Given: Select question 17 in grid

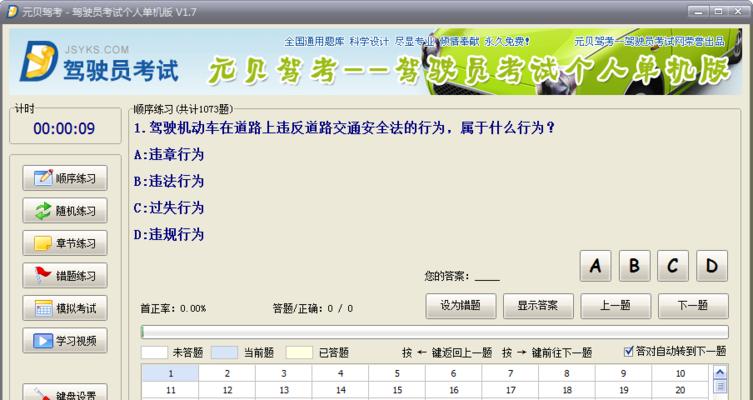Looking at the screenshot, I should (x=510, y=390).
